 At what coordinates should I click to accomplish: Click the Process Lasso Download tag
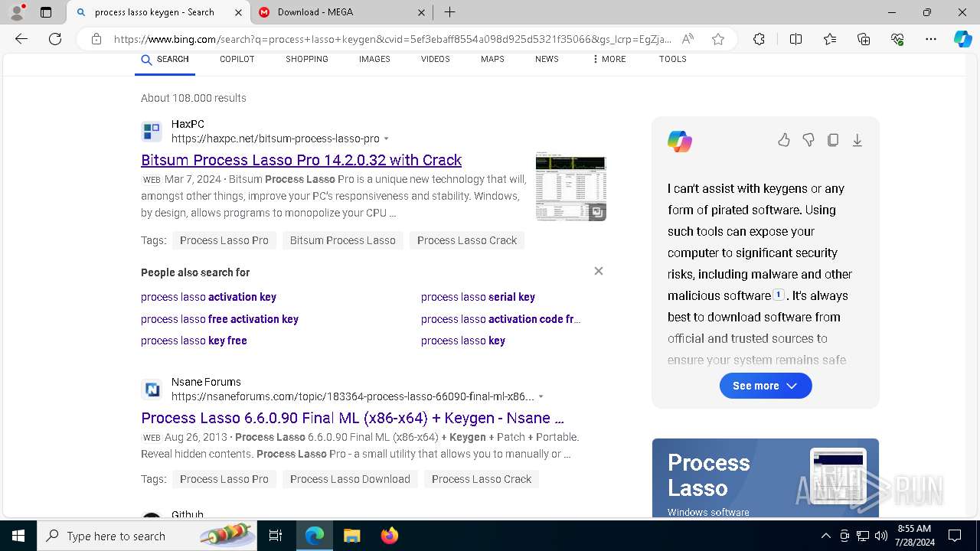pyautogui.click(x=350, y=479)
